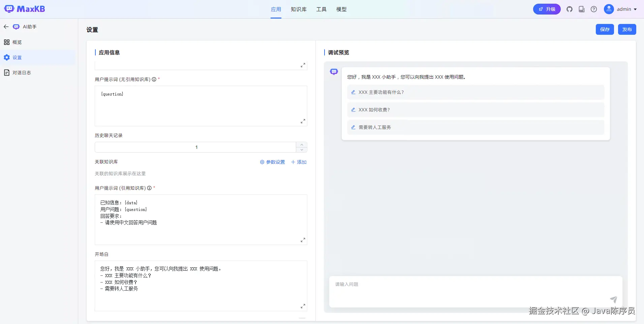Viewport: 644px width, 324px height.
Task: Open the documentation book icon
Action: pos(582,9)
